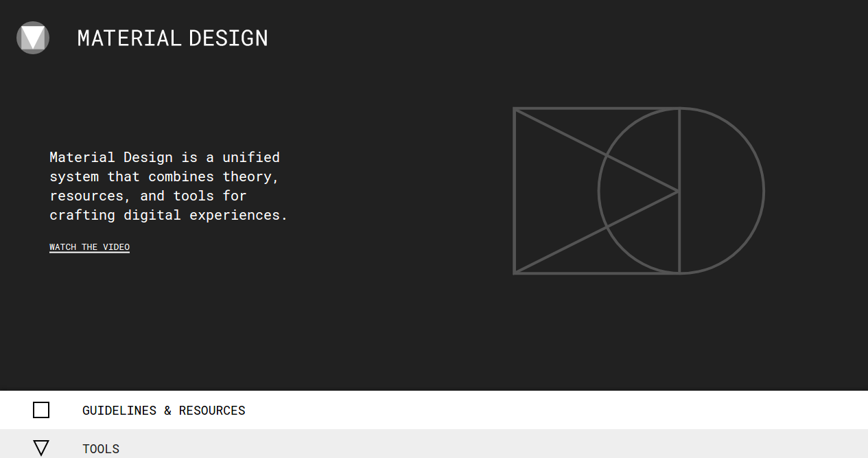The height and width of the screenshot is (458, 868).
Task: Click the "crafting digital experiences." text line
Action: pos(169,215)
